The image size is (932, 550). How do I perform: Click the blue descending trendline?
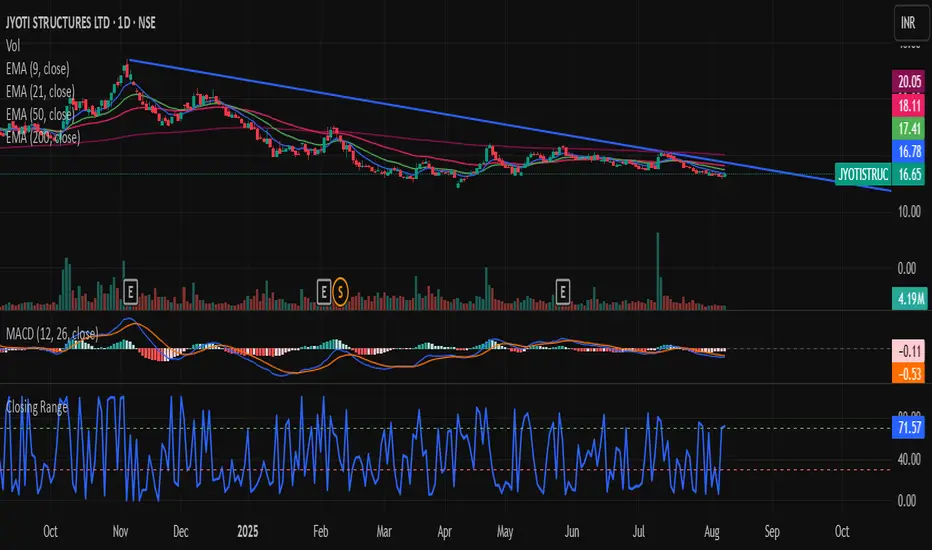[510, 125]
